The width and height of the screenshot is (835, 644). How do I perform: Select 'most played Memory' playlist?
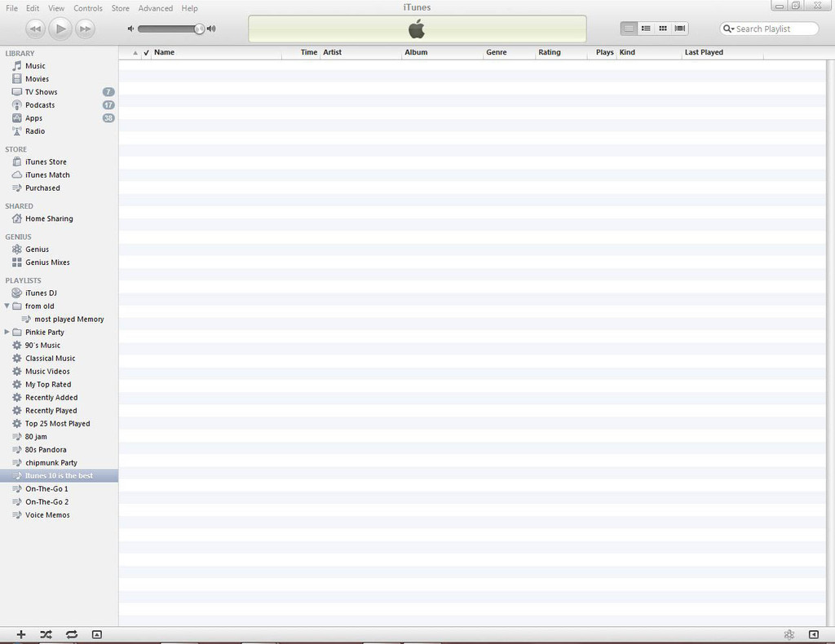point(59,320)
